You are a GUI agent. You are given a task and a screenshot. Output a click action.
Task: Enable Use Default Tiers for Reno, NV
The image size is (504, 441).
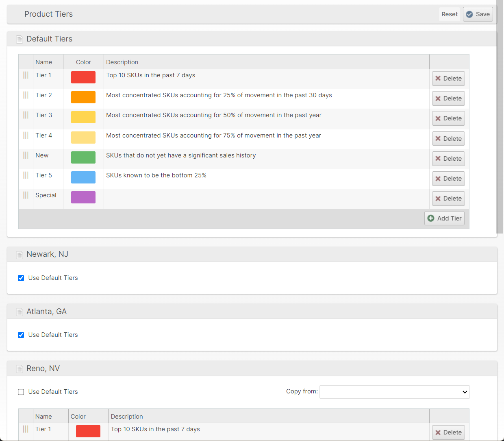21,392
